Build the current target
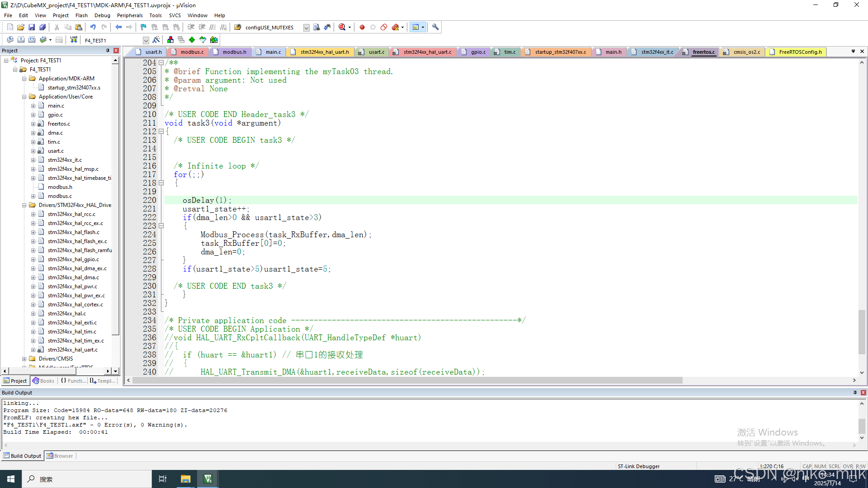Image resolution: width=868 pixels, height=488 pixels. [21, 39]
